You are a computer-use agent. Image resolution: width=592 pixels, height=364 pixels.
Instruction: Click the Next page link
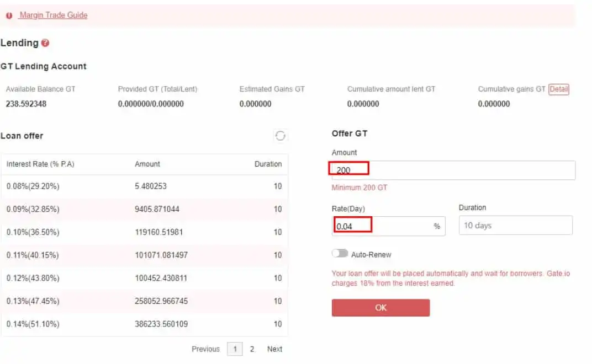pos(274,349)
